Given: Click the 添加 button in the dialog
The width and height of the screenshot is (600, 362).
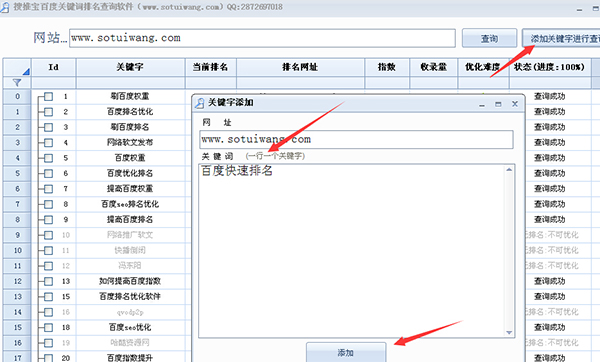Looking at the screenshot, I should [346, 352].
